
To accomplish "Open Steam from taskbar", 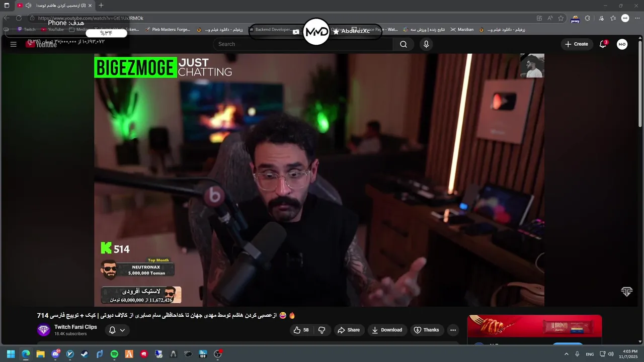I will pyautogui.click(x=85, y=354).
